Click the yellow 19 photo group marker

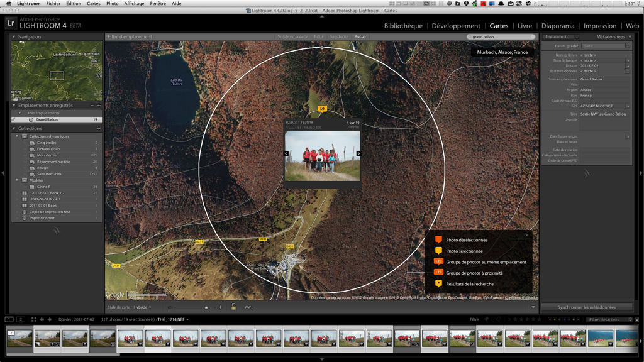pyautogui.click(x=322, y=109)
